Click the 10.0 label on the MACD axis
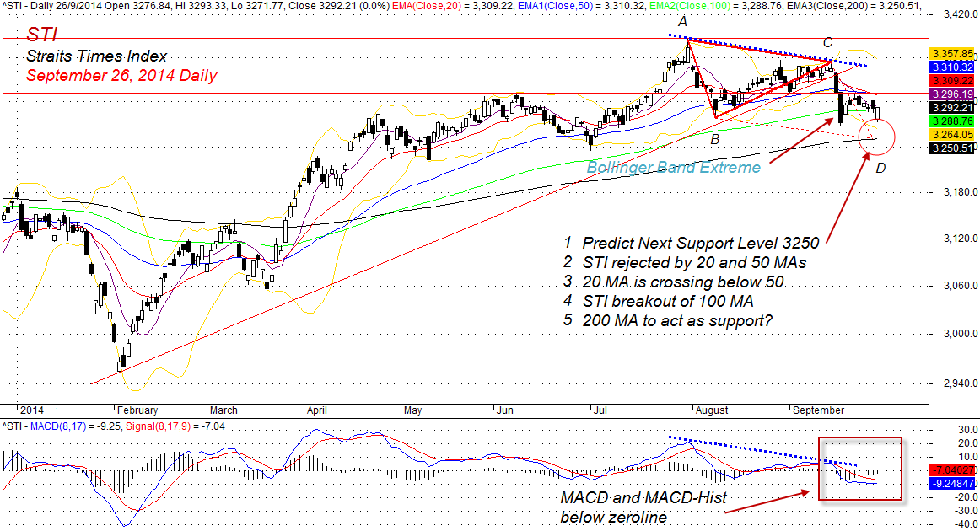The height and width of the screenshot is (531, 980). point(968,458)
